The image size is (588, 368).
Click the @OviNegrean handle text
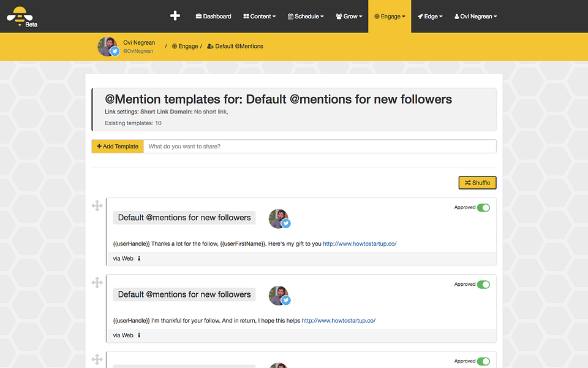(x=138, y=51)
